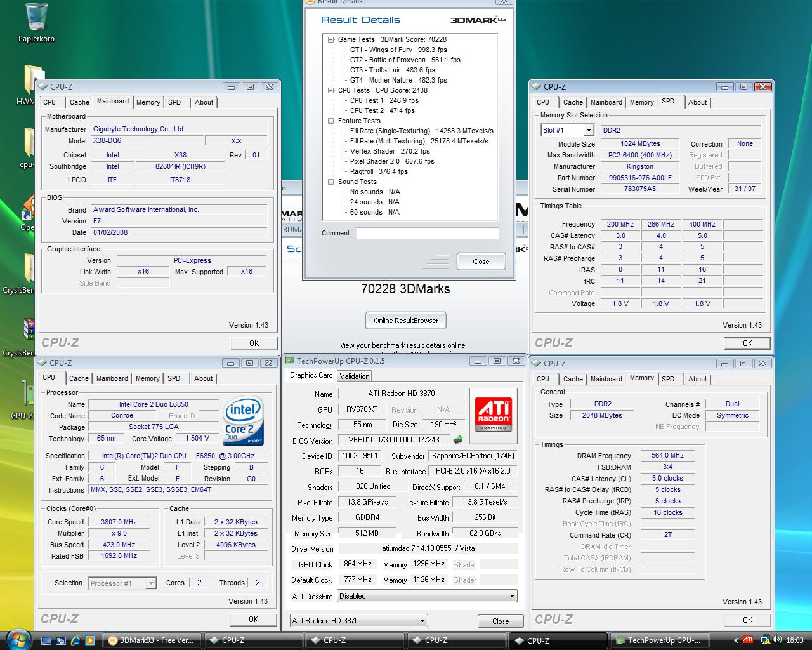The image size is (812, 650).
Task: Collapse the CPU Tests tree node
Action: point(331,90)
